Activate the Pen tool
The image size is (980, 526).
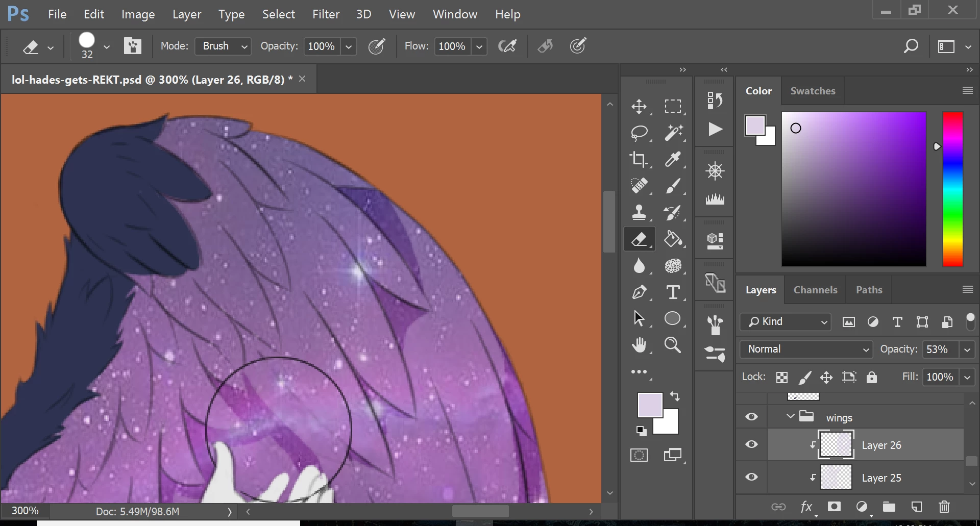[x=639, y=292]
